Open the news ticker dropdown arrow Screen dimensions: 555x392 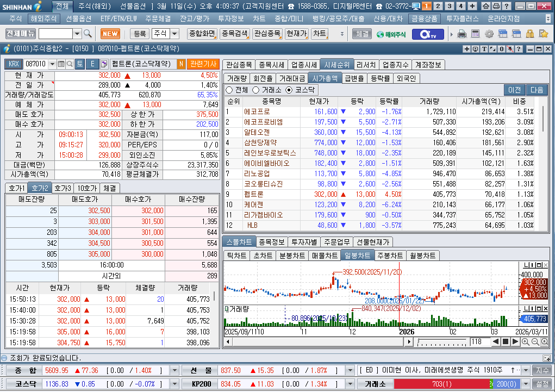pos(526,370)
